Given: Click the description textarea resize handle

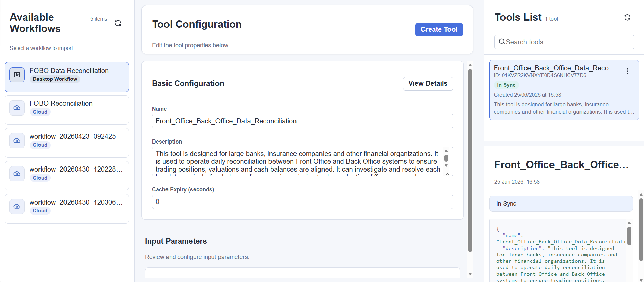Looking at the screenshot, I should [447, 174].
